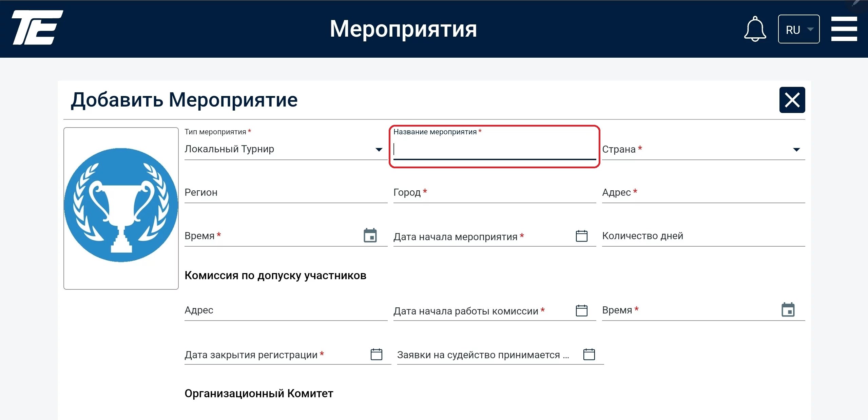868x420 pixels.
Task: Open calendar icon for Дата начала работы комиссии
Action: (581, 310)
